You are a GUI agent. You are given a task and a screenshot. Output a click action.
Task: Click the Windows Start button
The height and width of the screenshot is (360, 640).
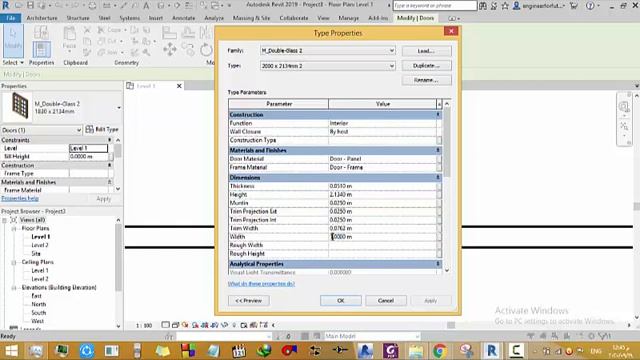11,351
